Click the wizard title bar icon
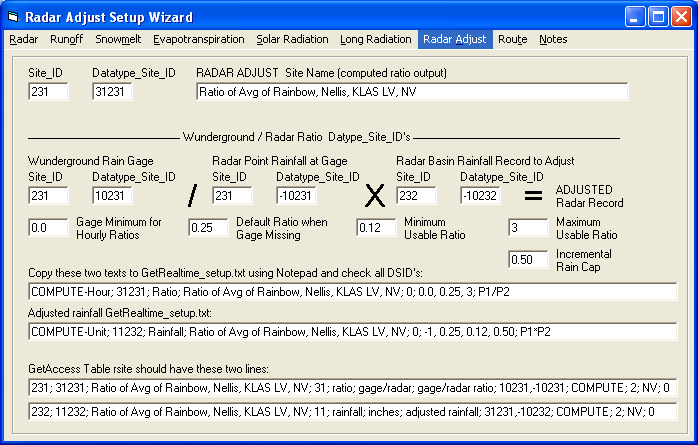The image size is (698, 445). [15, 17]
